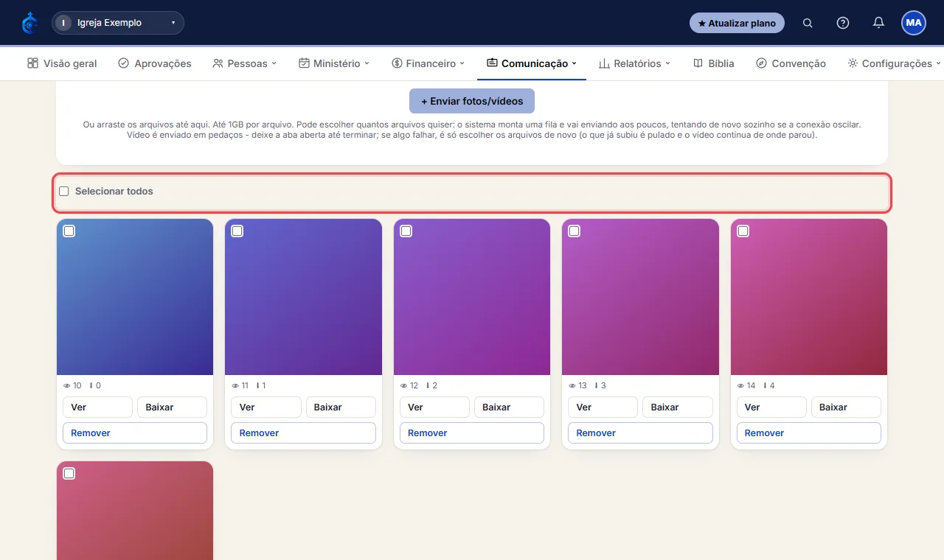
Task: Click the church app logo icon
Action: 29,23
